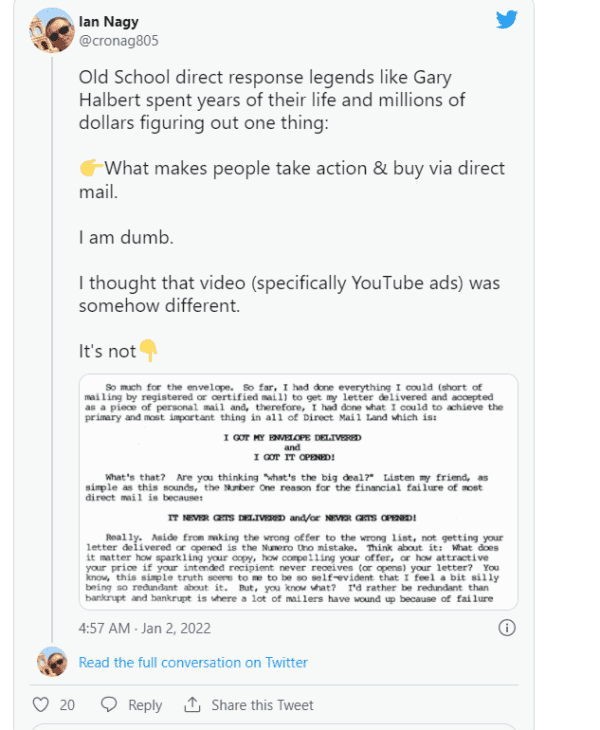The height and width of the screenshot is (730, 600).
Task: Click the pointing-down hand emoji after "It's not"
Action: [148, 351]
